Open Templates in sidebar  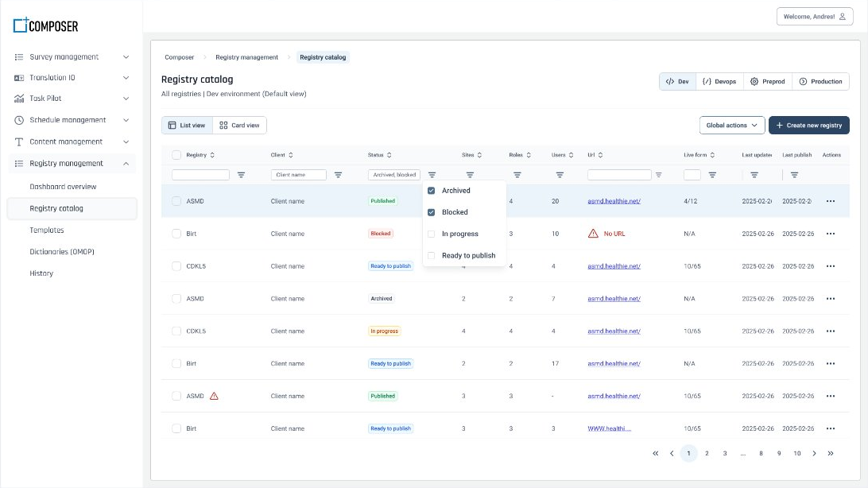point(47,230)
